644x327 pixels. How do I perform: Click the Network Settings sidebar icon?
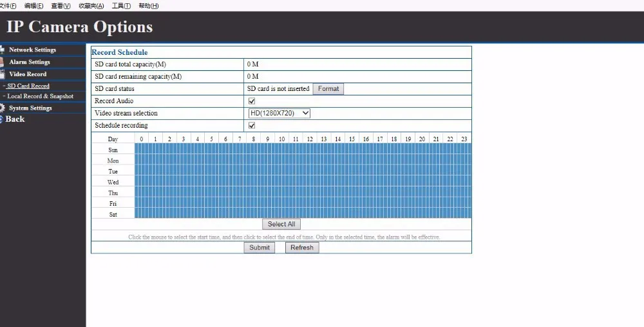(x=2, y=50)
